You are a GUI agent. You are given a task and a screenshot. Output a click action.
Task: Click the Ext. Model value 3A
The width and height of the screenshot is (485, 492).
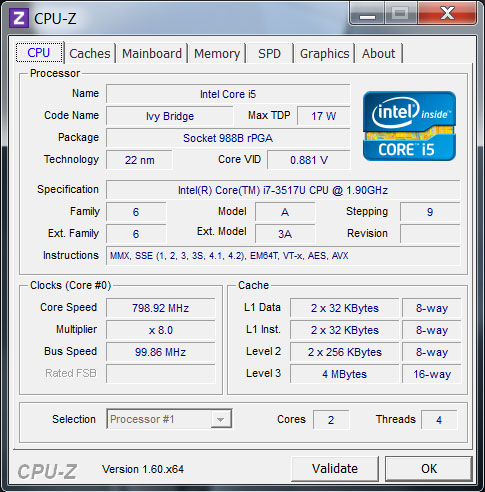pos(285,234)
